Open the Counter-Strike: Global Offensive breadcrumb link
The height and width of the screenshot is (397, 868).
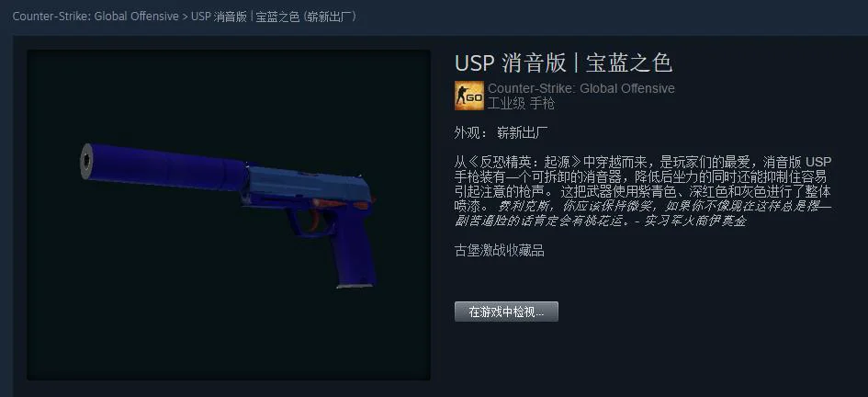click(x=96, y=17)
